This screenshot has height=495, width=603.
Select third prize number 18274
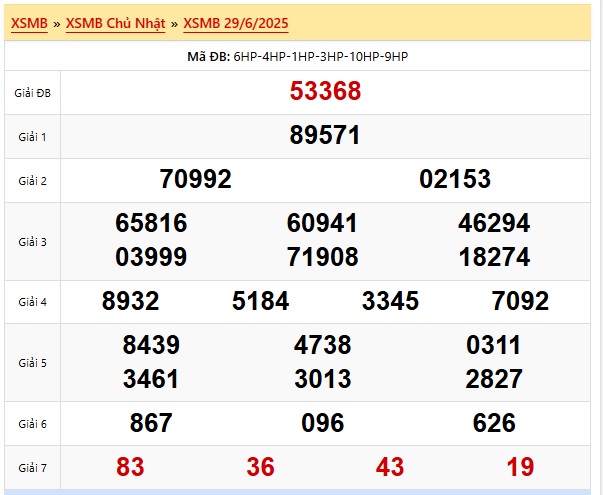click(x=495, y=257)
